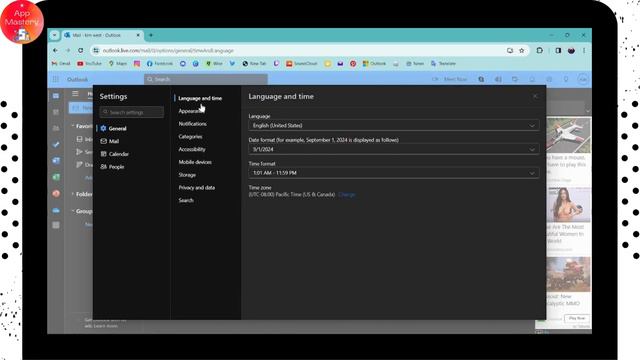640x360 pixels.
Task: Click the People icon in left rail
Action: 56,128
